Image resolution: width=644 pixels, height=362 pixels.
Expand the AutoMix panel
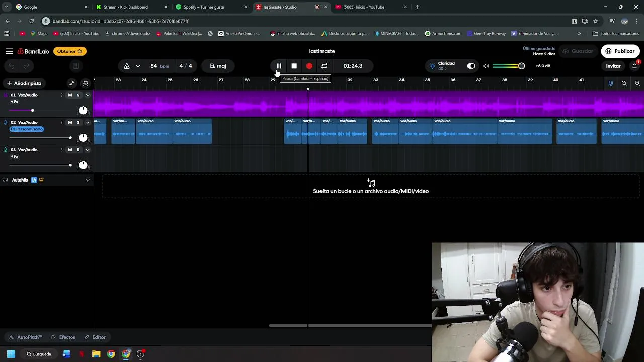point(87,180)
